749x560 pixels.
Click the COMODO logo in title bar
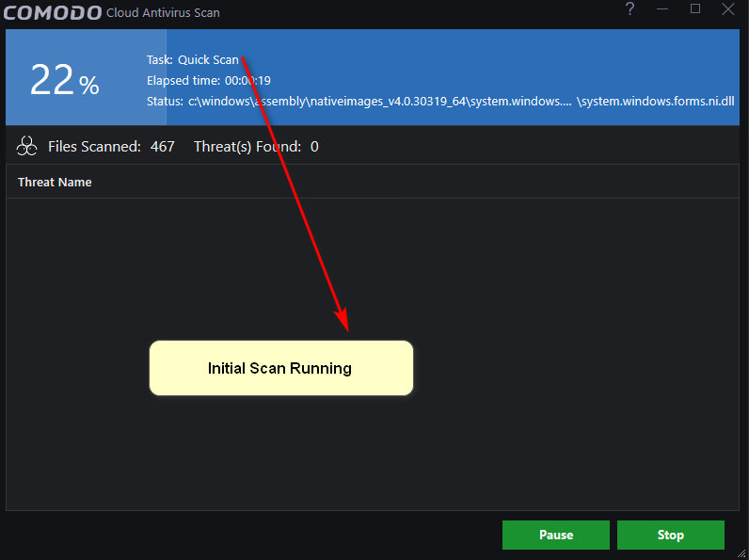[53, 12]
